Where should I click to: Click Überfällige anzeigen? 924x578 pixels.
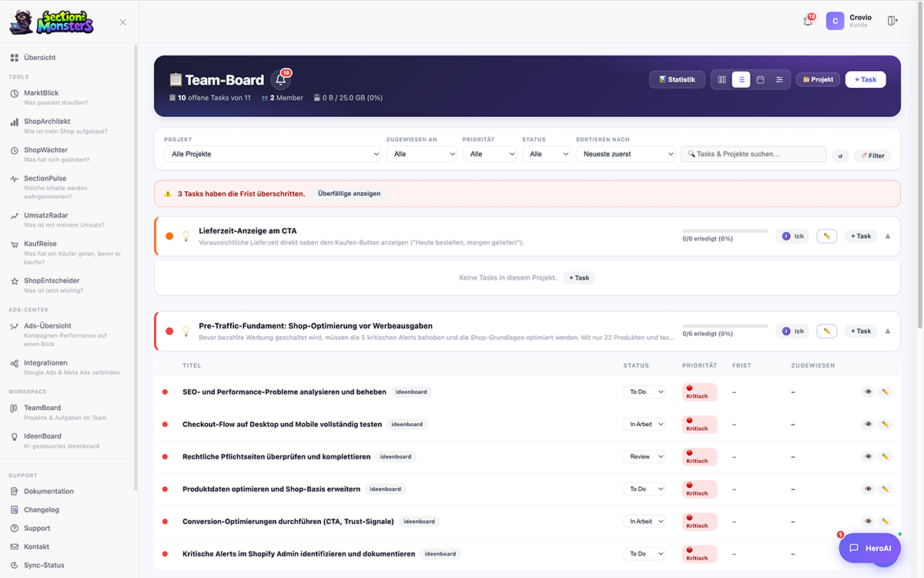point(349,193)
